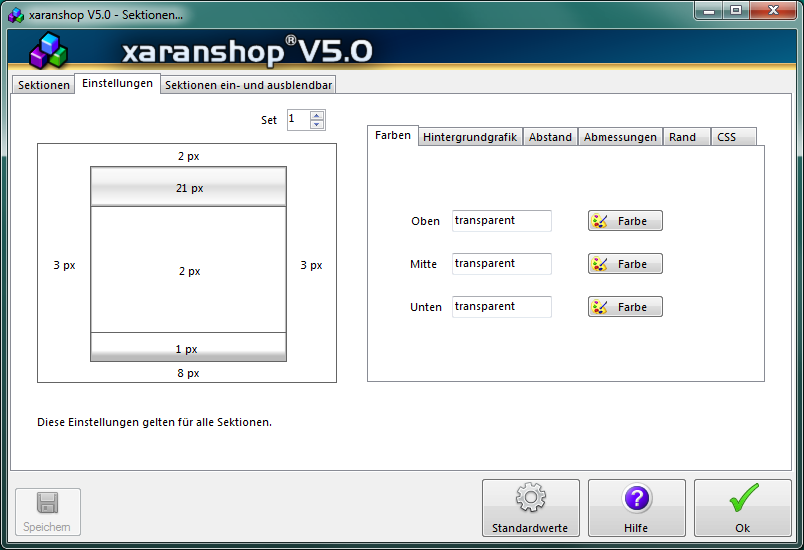Click the Unten label

click(426, 307)
